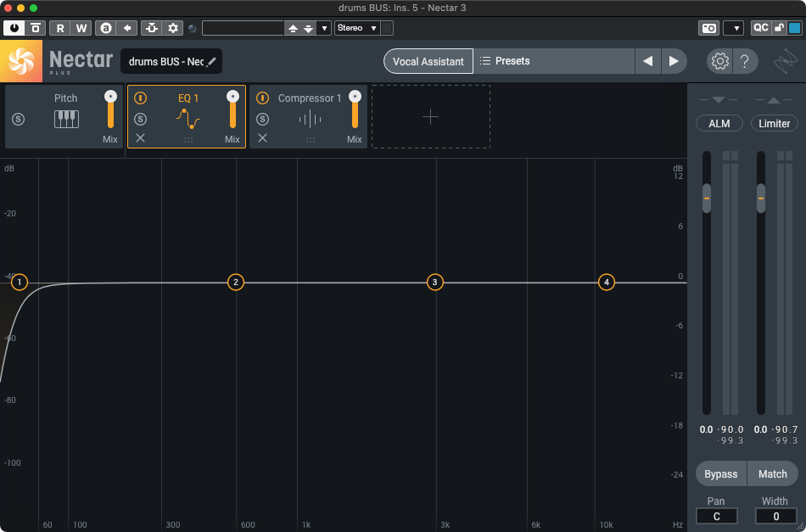Open the help question mark
Viewport: 806px width, 532px height.
[744, 62]
